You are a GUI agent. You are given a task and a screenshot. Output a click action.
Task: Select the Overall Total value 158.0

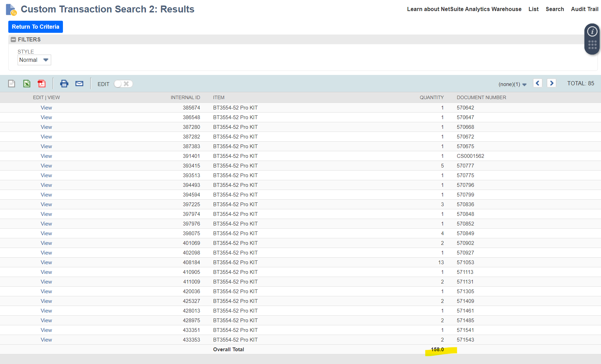(437, 349)
